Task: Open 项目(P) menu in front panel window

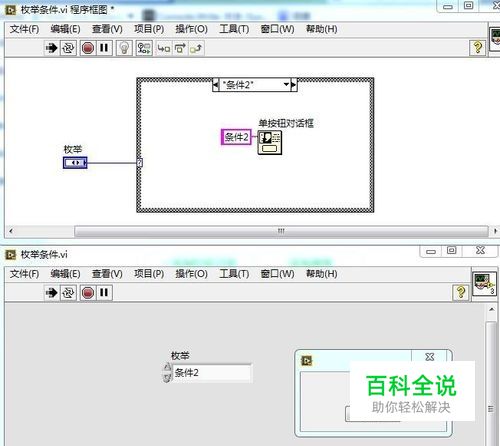Action: click(x=149, y=274)
